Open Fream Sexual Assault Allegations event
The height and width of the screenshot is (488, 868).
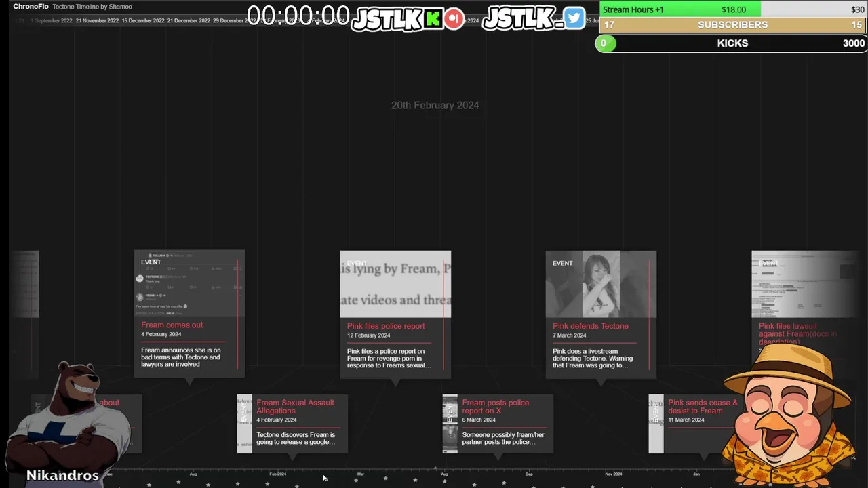coord(295,407)
